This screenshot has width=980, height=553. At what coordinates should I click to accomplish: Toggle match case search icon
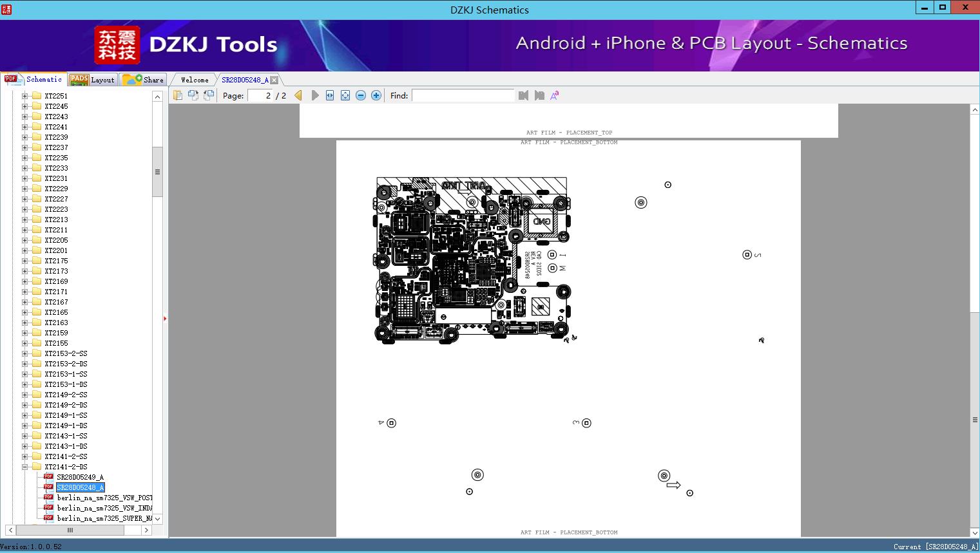pos(555,95)
